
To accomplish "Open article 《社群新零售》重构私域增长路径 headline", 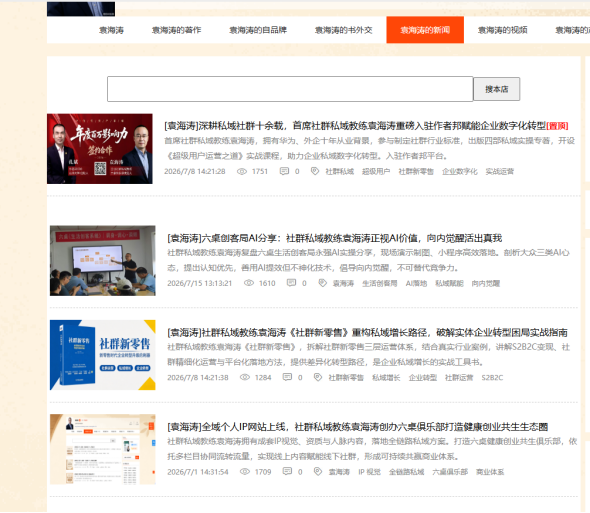I will 368,333.
